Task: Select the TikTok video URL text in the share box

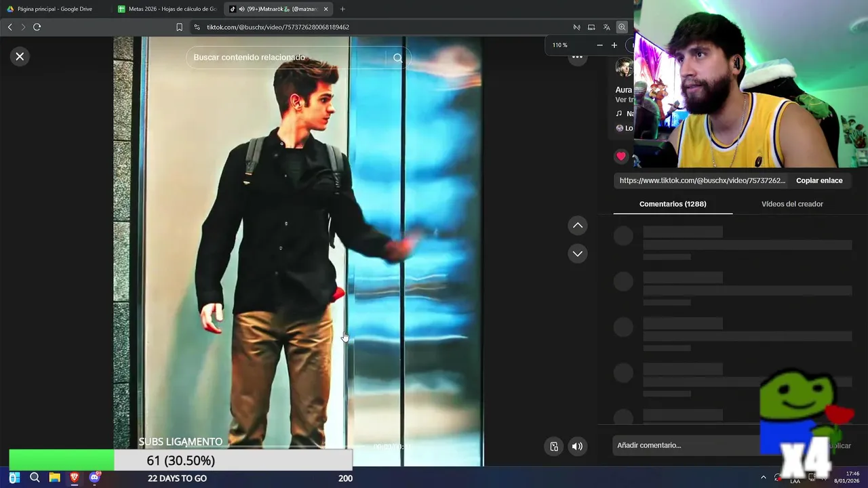Action: 703,180
